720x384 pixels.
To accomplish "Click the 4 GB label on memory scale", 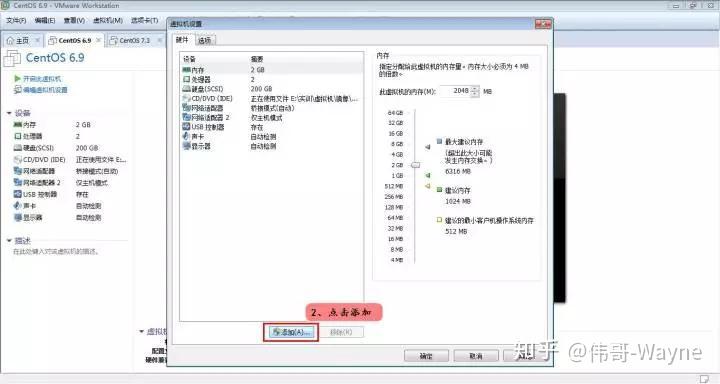I will (397, 155).
